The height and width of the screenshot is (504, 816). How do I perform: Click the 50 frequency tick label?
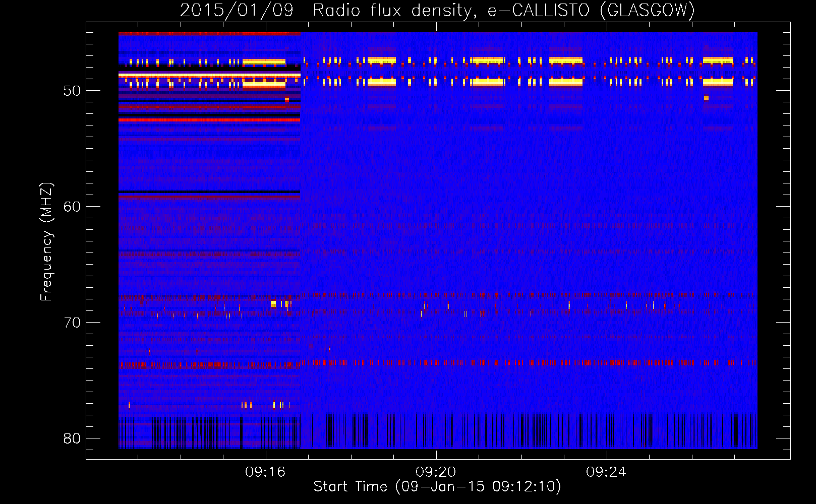(x=72, y=91)
